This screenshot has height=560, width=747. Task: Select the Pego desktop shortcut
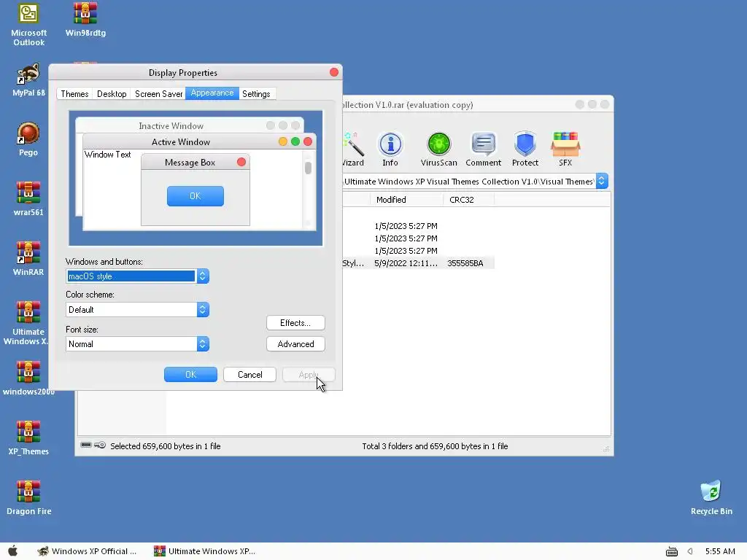(x=28, y=139)
